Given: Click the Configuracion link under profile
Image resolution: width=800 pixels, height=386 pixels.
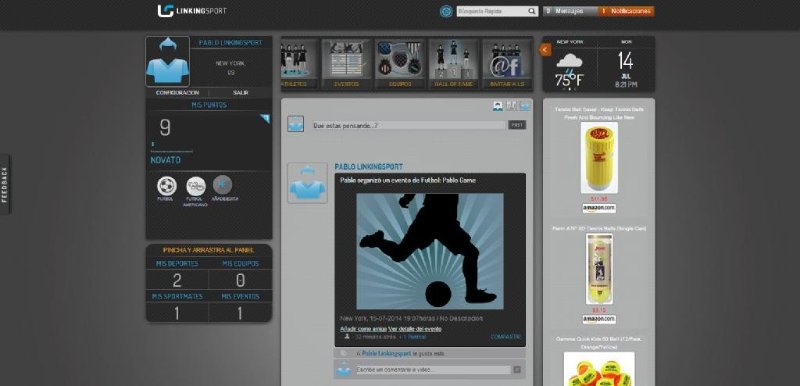Looking at the screenshot, I should [x=177, y=93].
